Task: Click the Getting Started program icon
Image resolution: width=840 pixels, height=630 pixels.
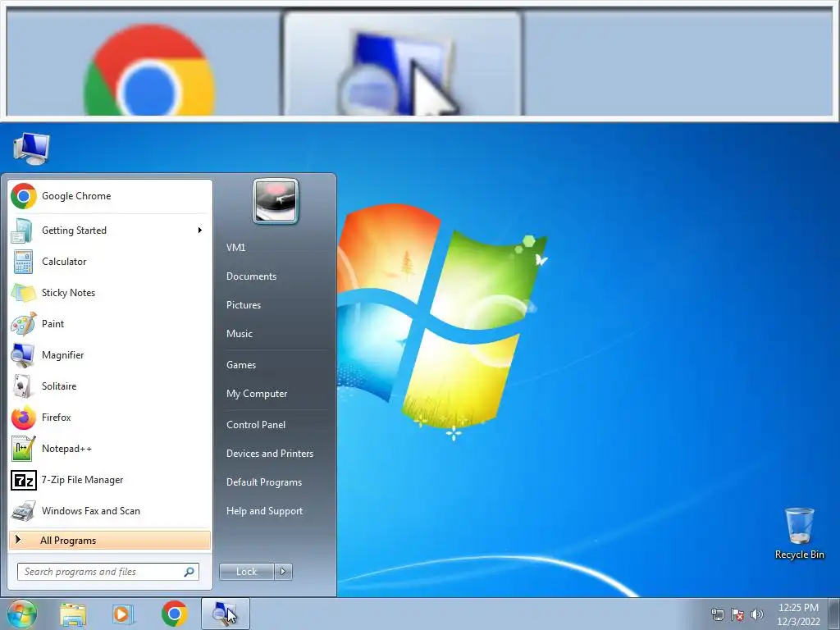Action: tap(22, 231)
